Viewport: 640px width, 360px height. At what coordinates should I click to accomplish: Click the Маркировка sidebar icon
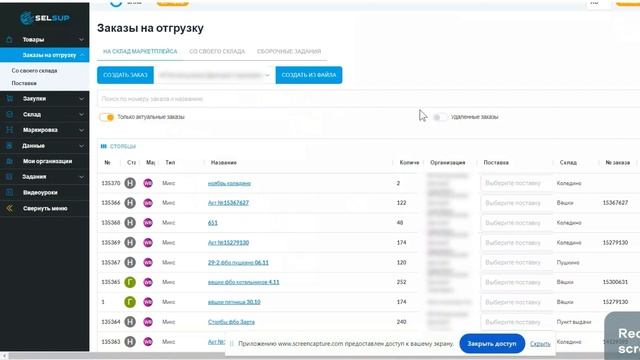pyautogui.click(x=9, y=130)
